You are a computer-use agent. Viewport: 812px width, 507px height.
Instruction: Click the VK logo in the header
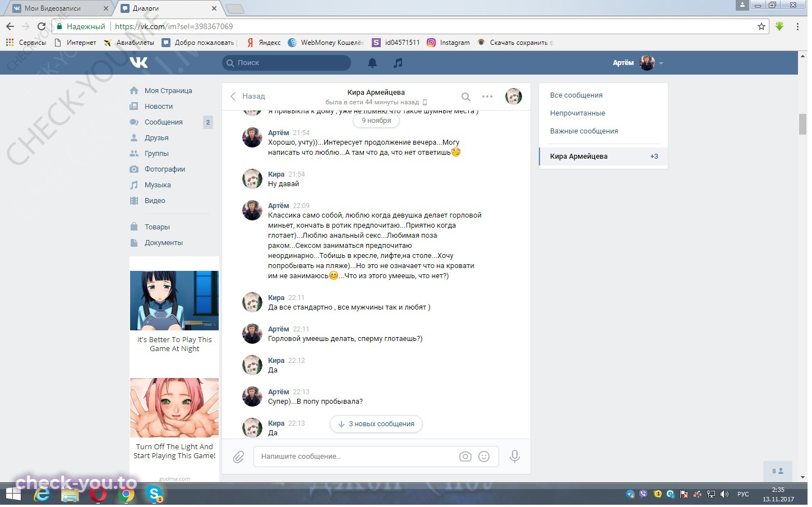[139, 63]
